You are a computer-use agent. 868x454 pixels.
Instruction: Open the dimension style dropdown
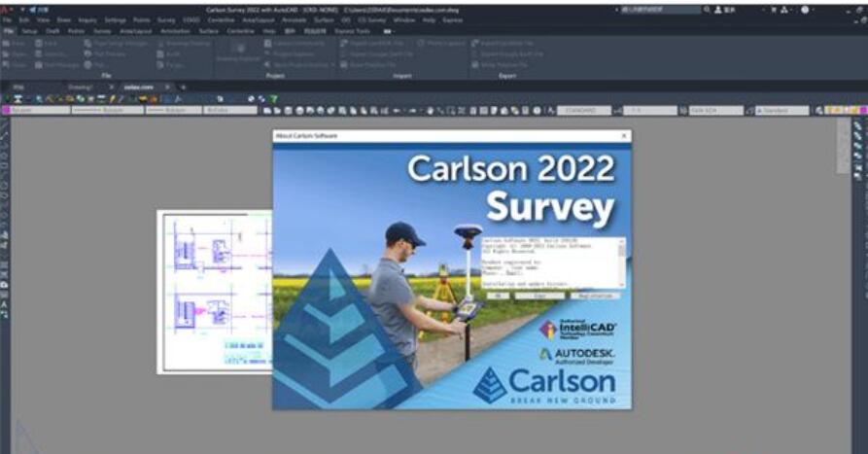pos(650,111)
